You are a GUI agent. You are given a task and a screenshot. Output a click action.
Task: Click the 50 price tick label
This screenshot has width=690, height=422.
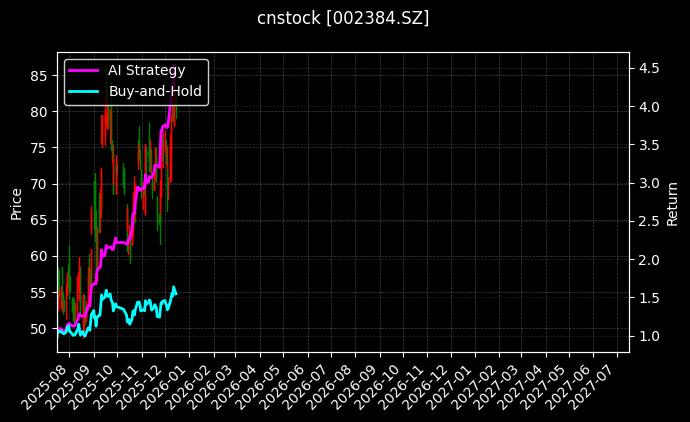coord(40,329)
